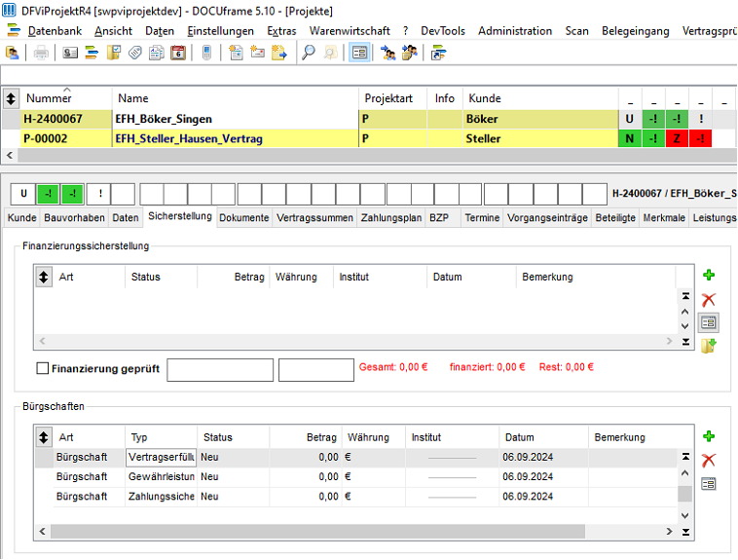This screenshot has height=560, width=738.
Task: Jump to first row in Bürgschaften list
Action: [x=685, y=457]
